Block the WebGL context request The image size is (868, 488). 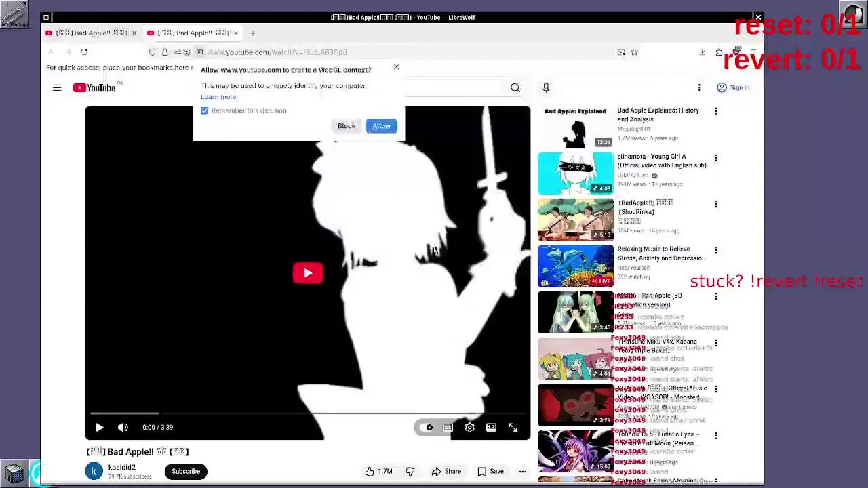click(x=347, y=126)
